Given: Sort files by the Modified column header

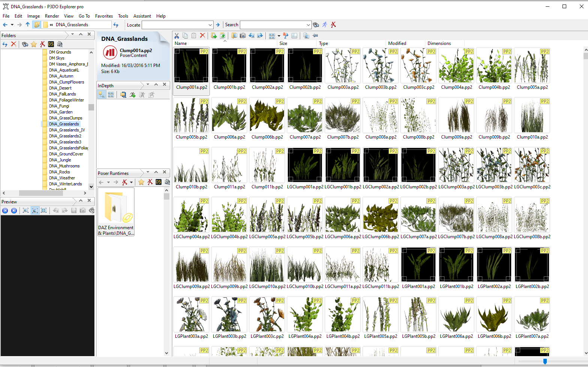Looking at the screenshot, I should (397, 43).
